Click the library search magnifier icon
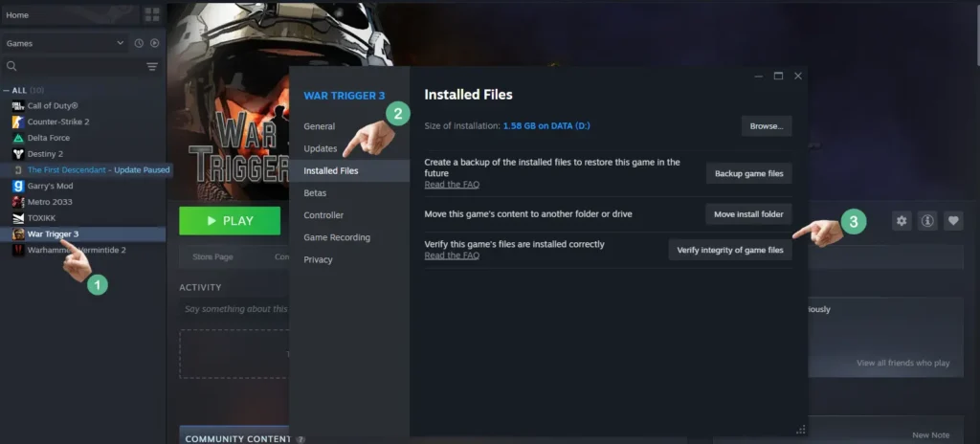Screen dimensions: 980x444 (x=11, y=66)
